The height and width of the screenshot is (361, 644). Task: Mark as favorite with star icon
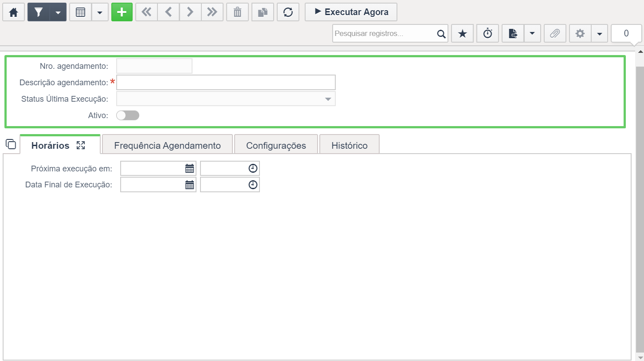click(x=463, y=34)
